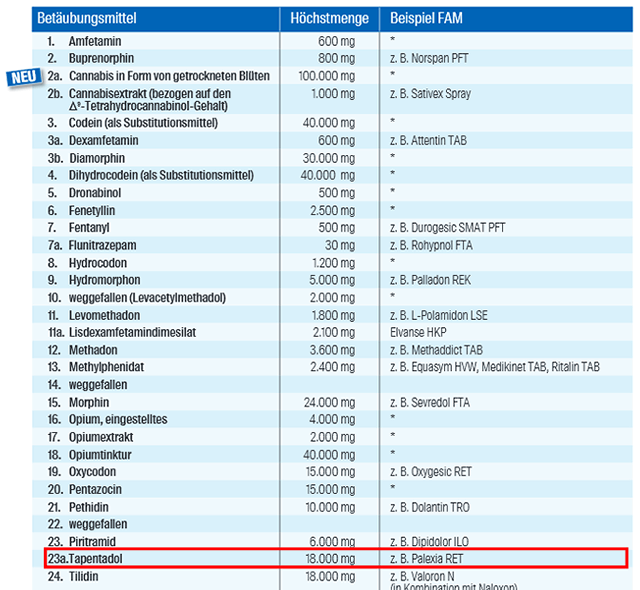Click the Amfetamin row name
Viewport: 640px width, 590px height.
tap(95, 41)
